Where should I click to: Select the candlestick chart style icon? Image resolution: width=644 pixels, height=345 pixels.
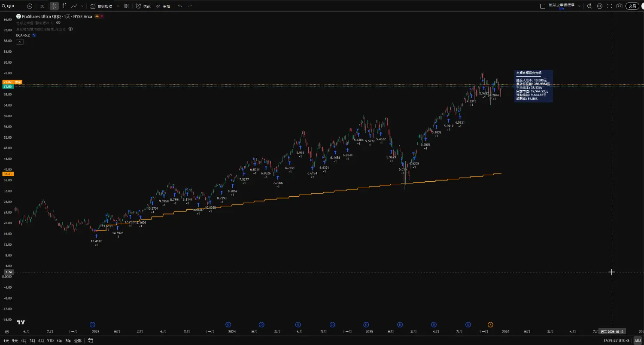point(54,6)
